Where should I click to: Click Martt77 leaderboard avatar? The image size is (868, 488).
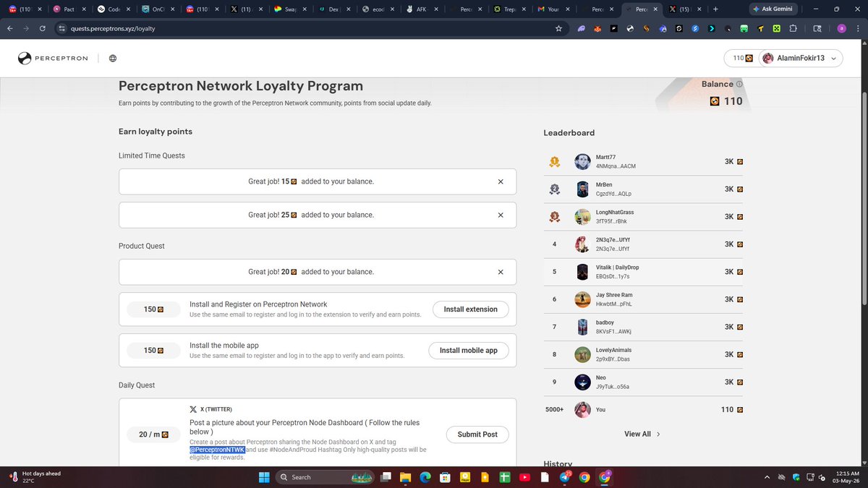[x=582, y=162]
